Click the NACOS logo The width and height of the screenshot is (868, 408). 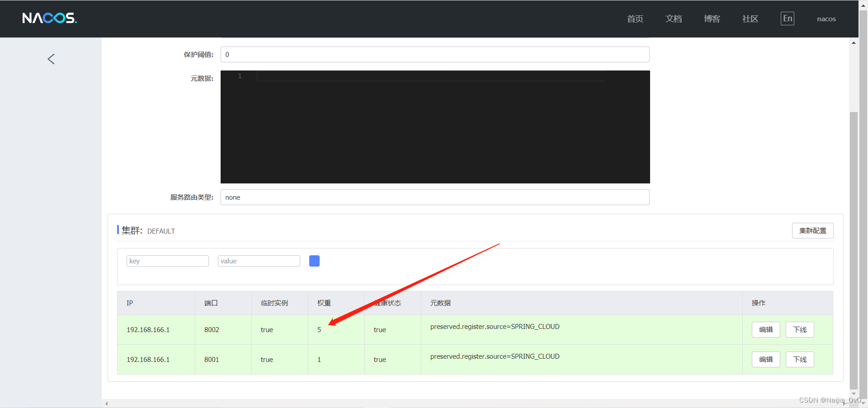49,18
